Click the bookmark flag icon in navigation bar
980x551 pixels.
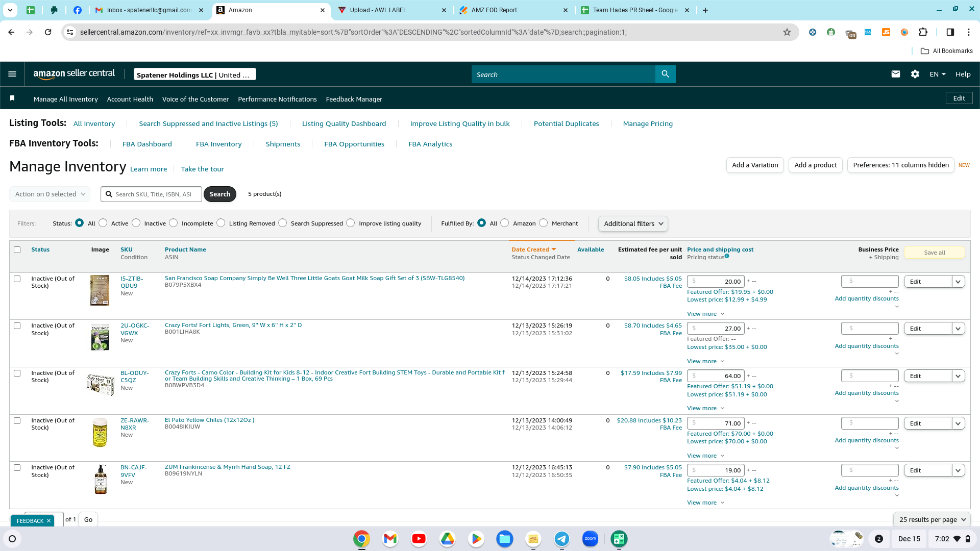pyautogui.click(x=12, y=98)
